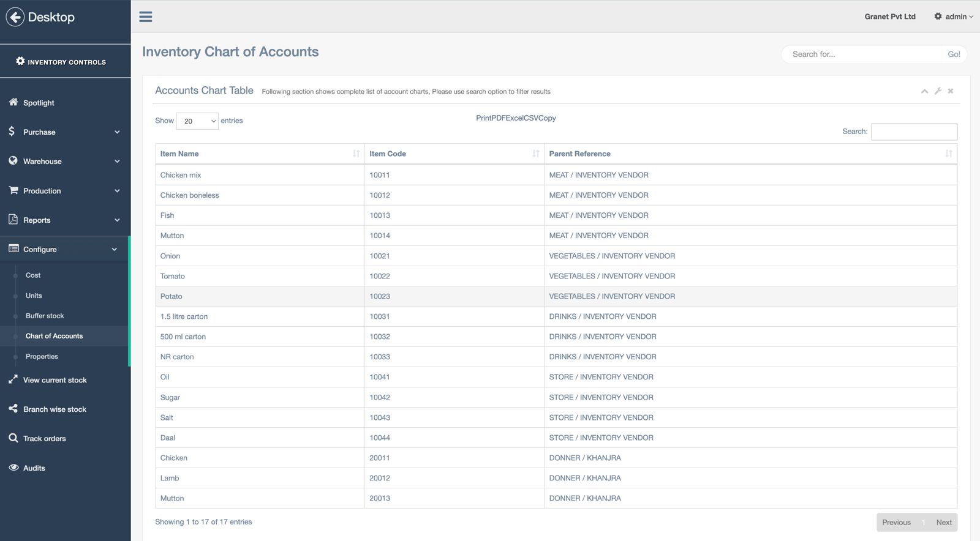Click the Next pagination button
The height and width of the screenshot is (541, 980).
944,522
